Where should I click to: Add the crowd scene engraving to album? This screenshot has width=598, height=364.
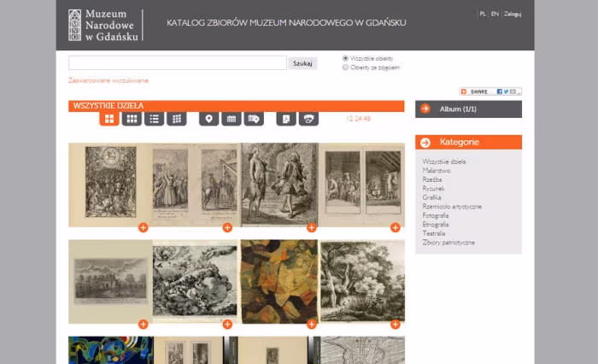click(x=143, y=228)
